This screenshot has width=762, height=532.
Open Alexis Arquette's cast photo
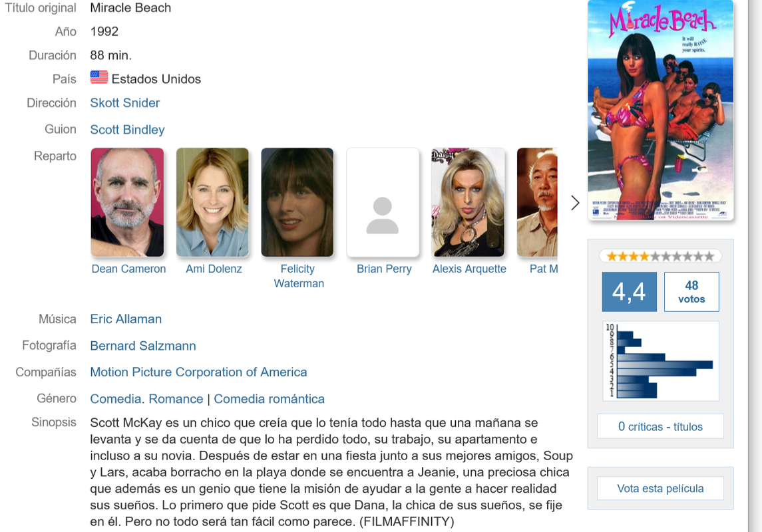click(468, 202)
